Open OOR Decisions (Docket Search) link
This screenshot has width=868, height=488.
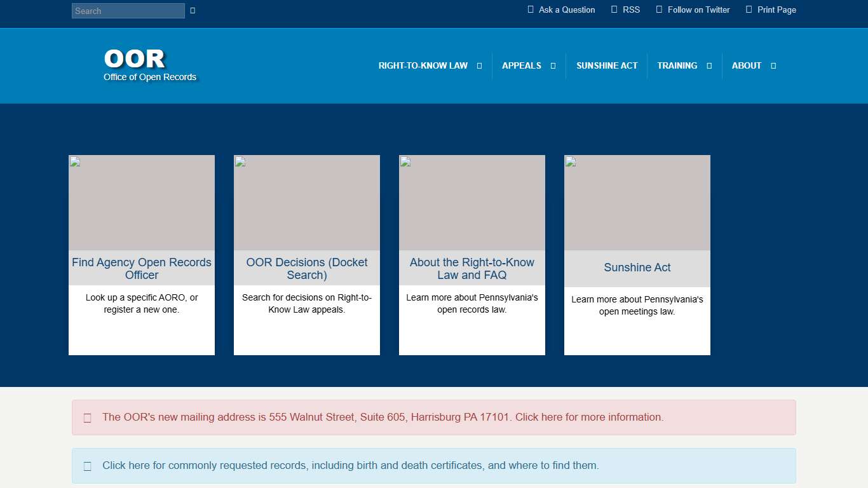click(x=307, y=268)
